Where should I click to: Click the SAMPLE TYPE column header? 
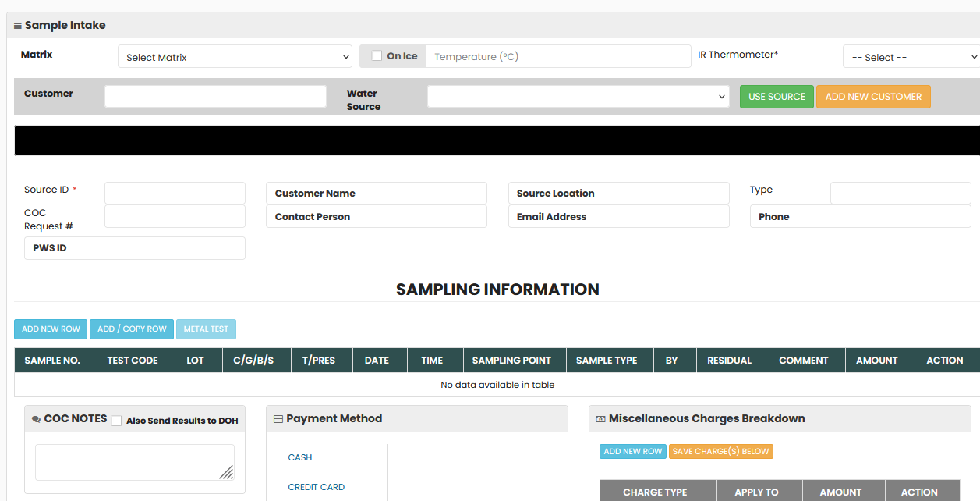[x=610, y=360]
